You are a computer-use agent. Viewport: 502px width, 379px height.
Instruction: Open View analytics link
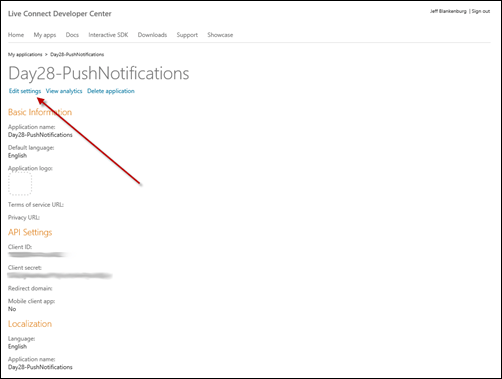pos(64,91)
